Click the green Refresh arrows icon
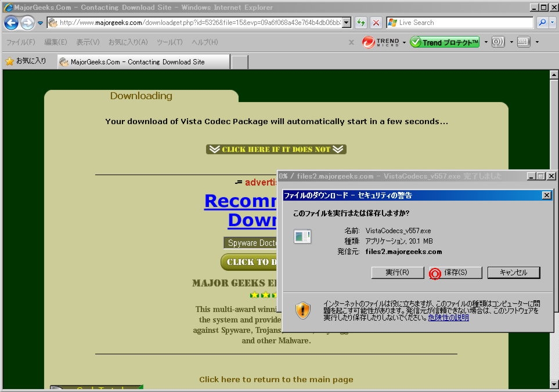The height and width of the screenshot is (392, 559). pos(361,23)
